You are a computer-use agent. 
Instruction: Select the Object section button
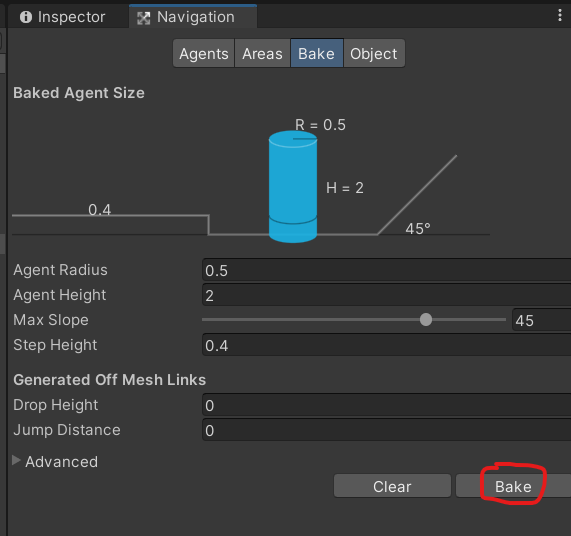[374, 54]
